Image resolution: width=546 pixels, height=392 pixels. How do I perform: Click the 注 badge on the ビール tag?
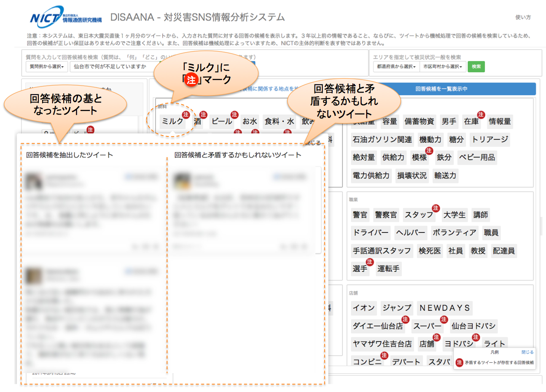[x=234, y=114]
